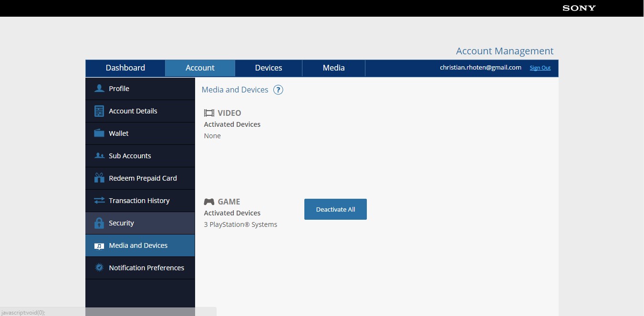Click the Security padlock icon
This screenshot has width=644, height=316.
click(99, 223)
